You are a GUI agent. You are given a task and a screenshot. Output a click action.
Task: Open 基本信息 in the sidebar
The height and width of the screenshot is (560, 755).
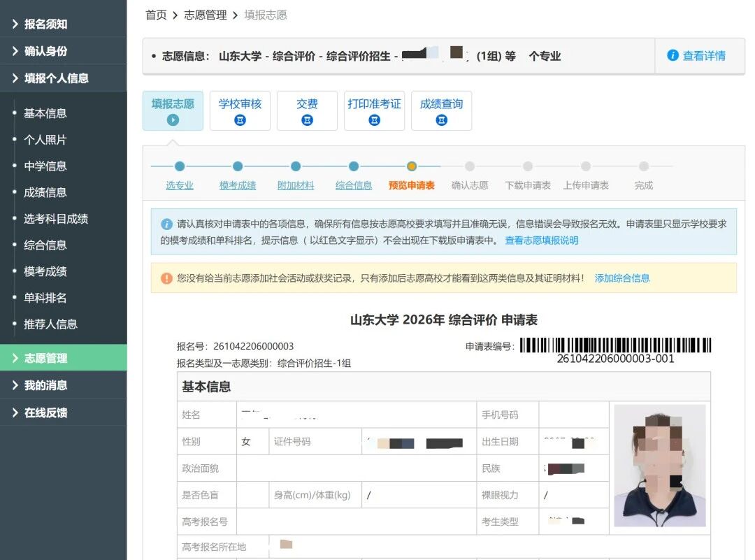click(x=45, y=113)
